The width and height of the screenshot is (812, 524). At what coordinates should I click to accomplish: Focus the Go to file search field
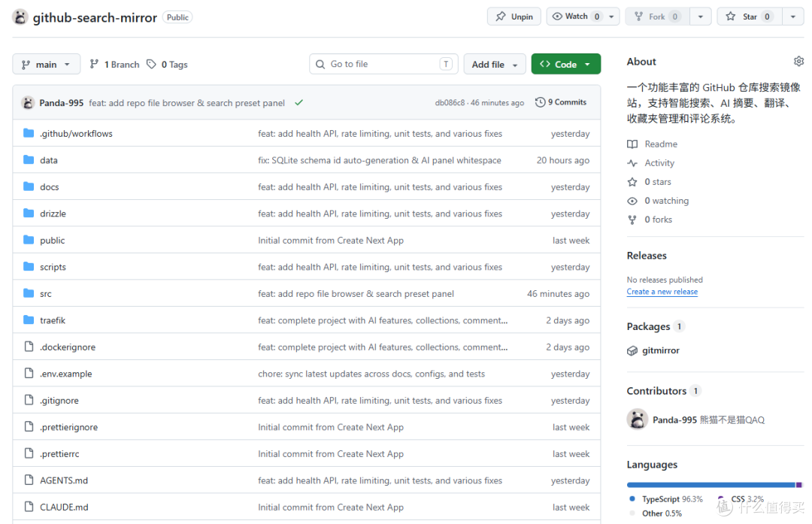point(383,64)
